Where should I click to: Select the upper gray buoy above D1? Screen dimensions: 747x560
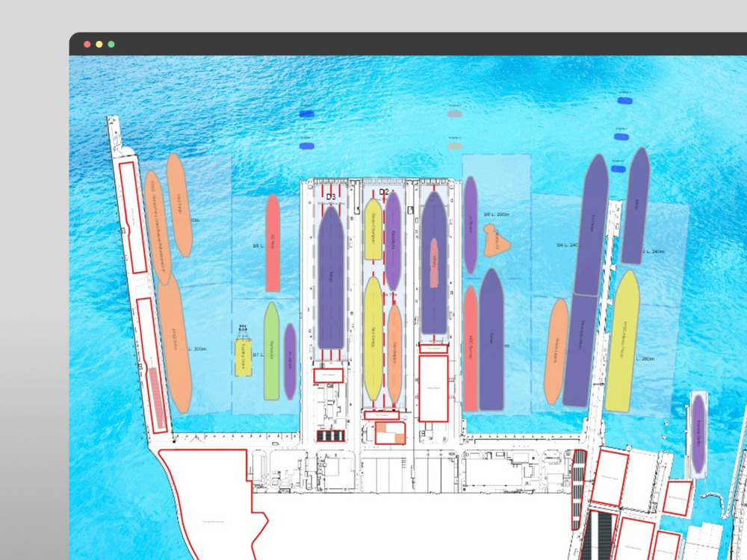pos(455,113)
